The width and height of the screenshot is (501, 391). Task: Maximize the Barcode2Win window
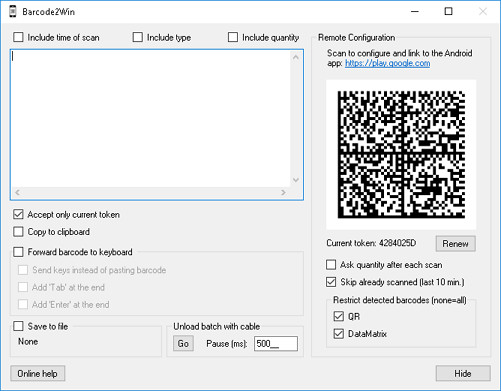click(x=449, y=12)
